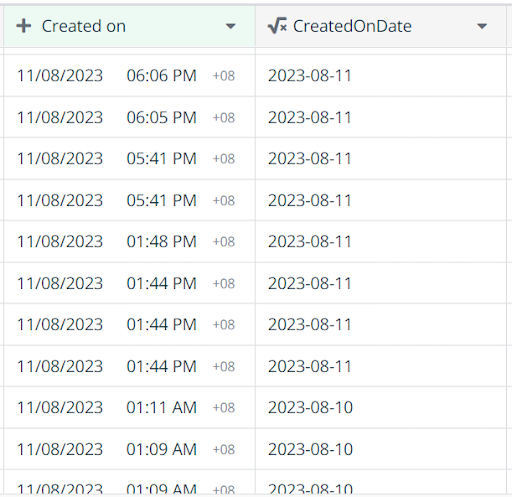This screenshot has width=512, height=497.
Task: Click the first 01:44 PM Created on cell
Action: pos(129,283)
